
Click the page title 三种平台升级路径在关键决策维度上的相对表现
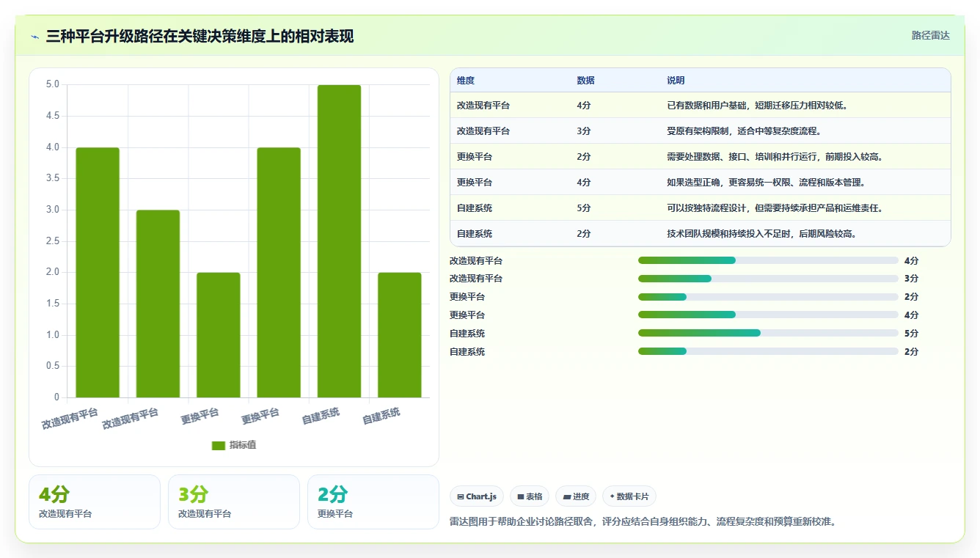(x=200, y=36)
